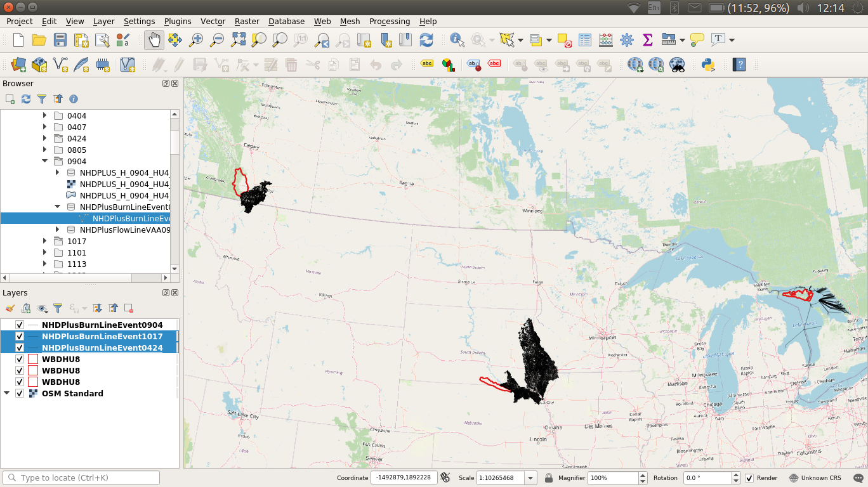Open the field calculator

606,40
